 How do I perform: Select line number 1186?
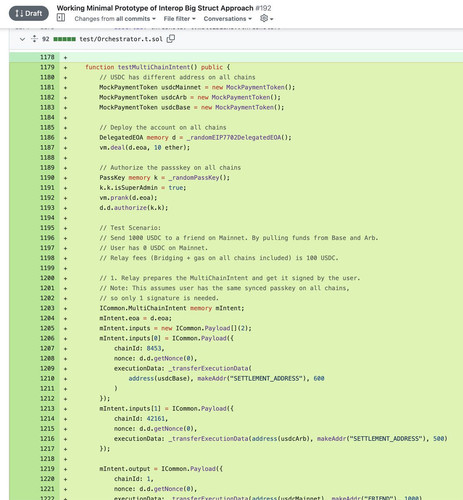[47, 137]
